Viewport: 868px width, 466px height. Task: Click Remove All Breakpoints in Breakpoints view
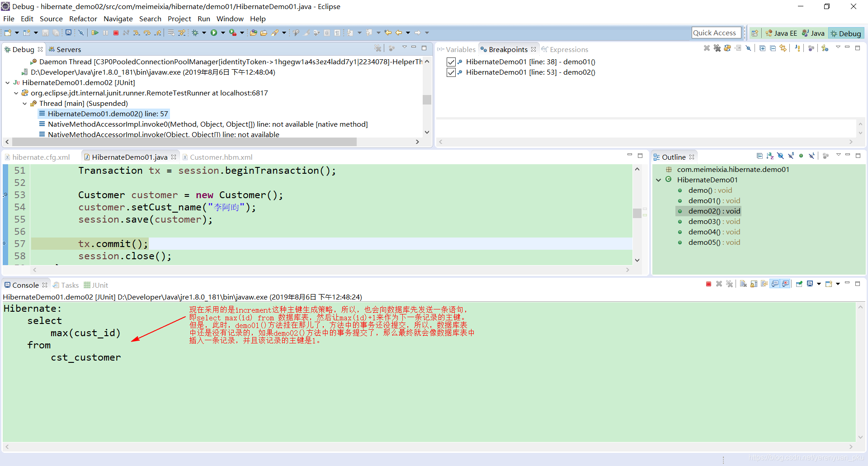[x=717, y=48]
